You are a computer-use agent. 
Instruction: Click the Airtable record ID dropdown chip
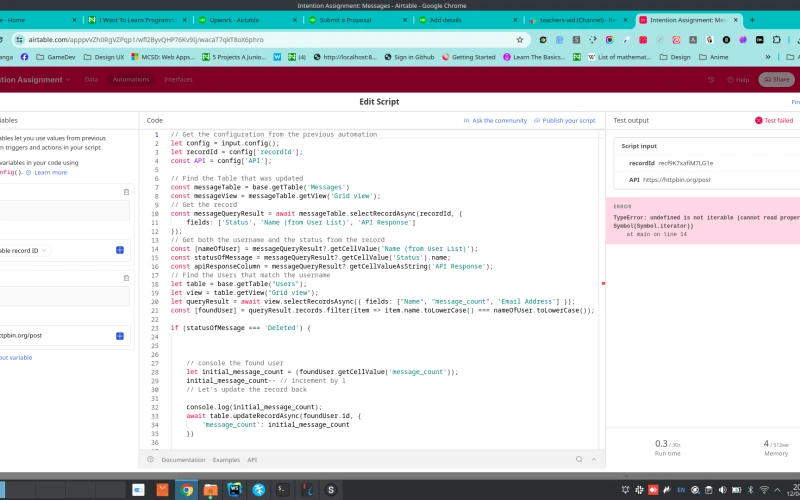tap(23, 251)
